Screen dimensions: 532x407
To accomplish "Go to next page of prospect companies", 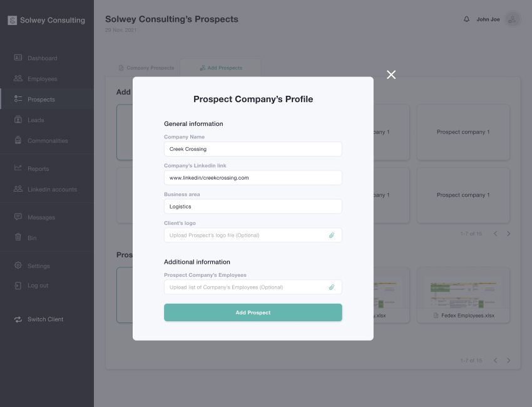I will [508, 234].
